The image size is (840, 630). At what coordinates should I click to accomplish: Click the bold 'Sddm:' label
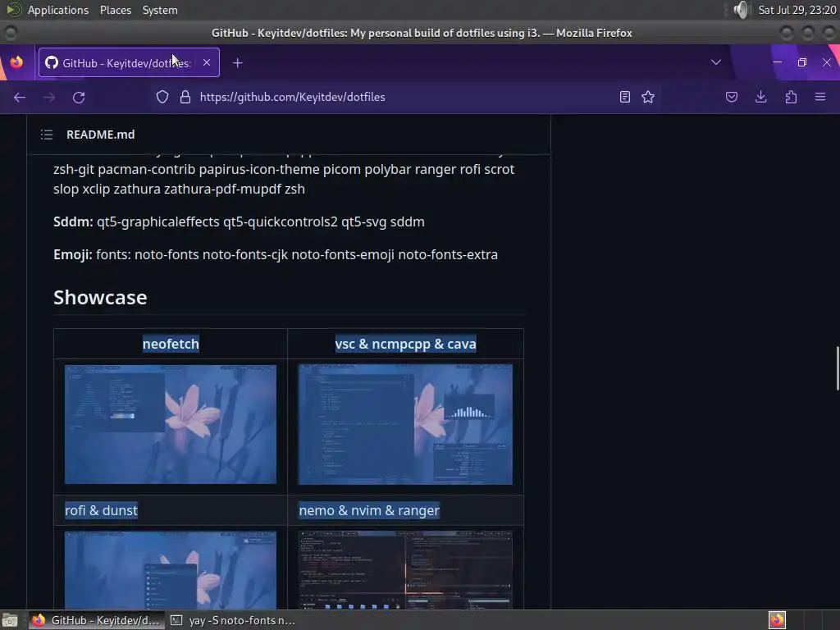point(73,221)
